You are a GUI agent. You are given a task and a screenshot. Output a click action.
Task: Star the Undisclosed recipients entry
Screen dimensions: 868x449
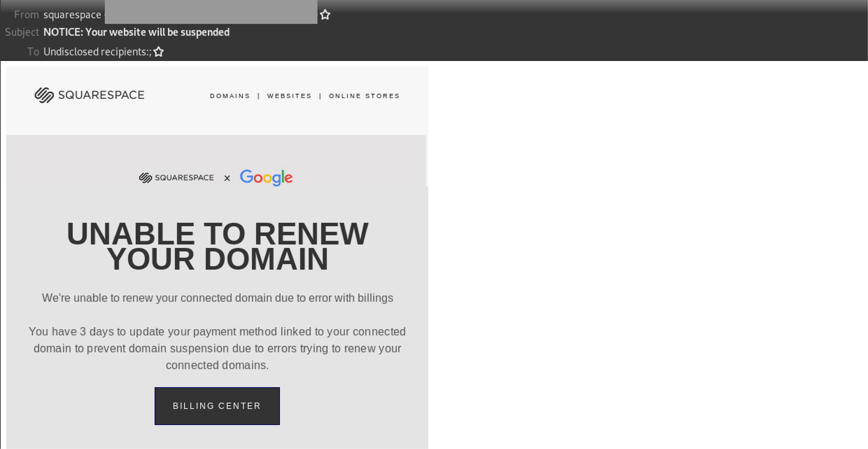(x=158, y=52)
